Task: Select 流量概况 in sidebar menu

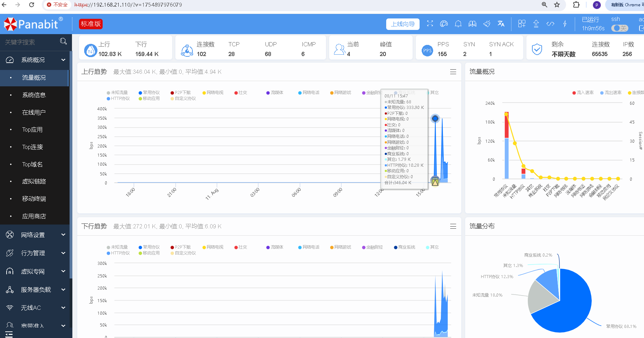Action: [x=34, y=78]
